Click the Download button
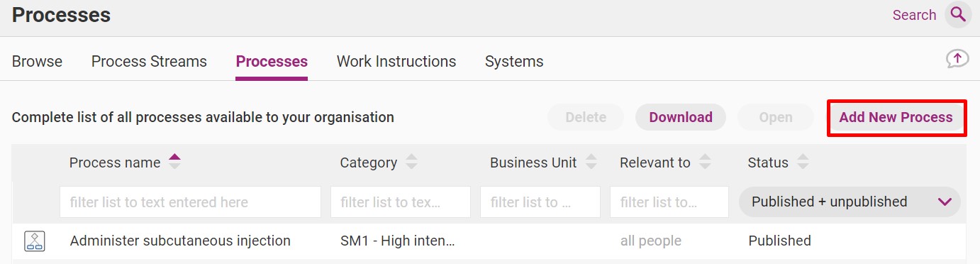The height and width of the screenshot is (264, 980). 681,117
